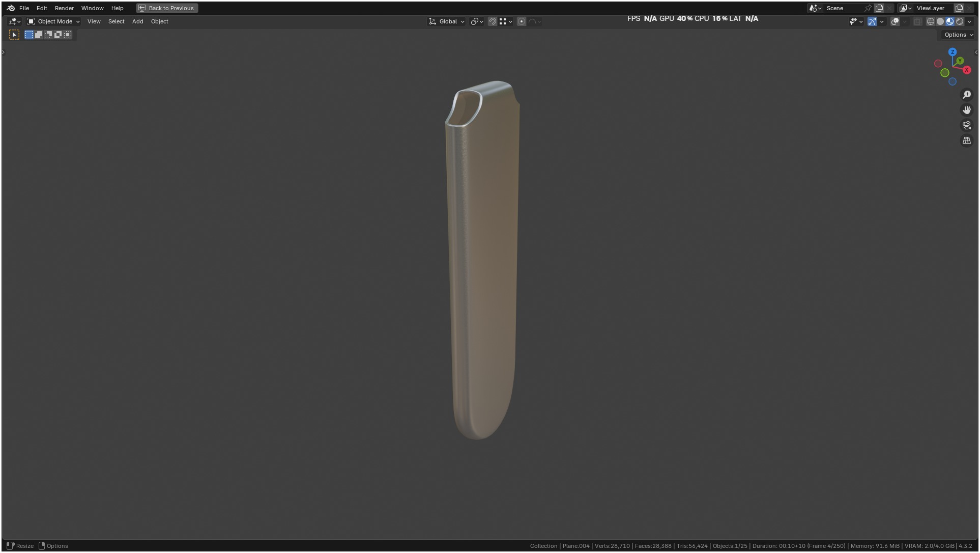Open the Render menu
The width and height of the screenshot is (980, 553).
[x=64, y=8]
